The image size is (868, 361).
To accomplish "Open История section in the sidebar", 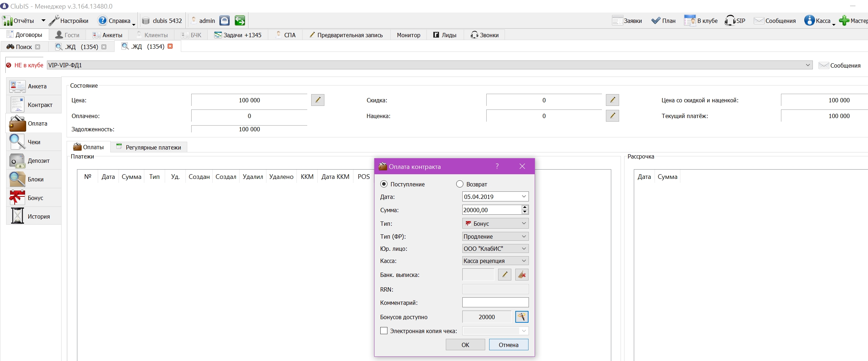I will (34, 216).
